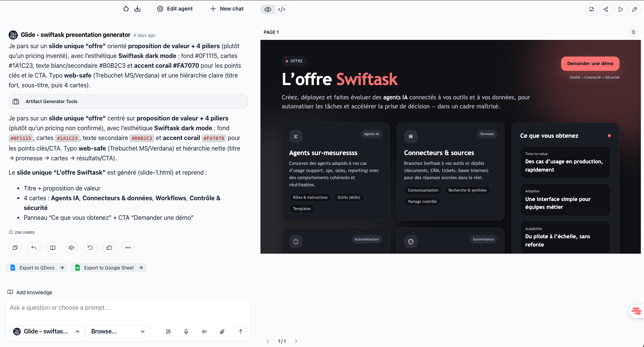Delete Page 1 using the trash icon
The image size is (644, 347).
pos(633,32)
